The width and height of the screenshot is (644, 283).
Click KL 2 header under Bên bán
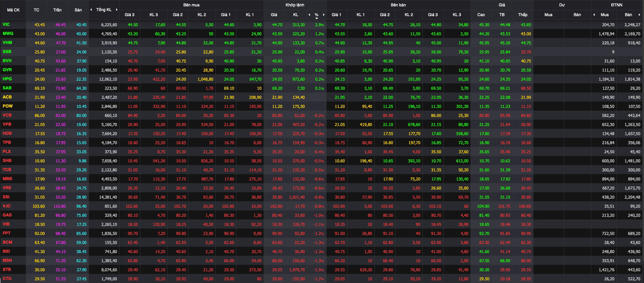tap(409, 15)
